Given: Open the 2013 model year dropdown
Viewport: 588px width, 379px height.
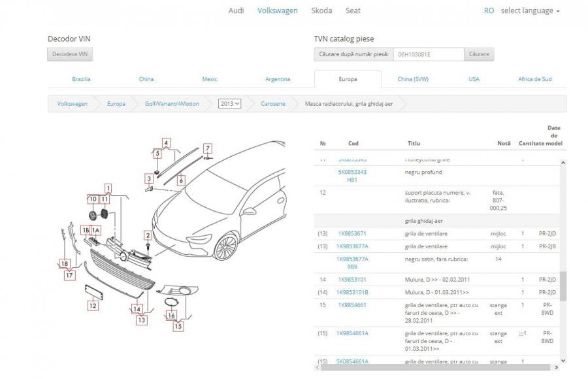Looking at the screenshot, I should pyautogui.click(x=230, y=103).
